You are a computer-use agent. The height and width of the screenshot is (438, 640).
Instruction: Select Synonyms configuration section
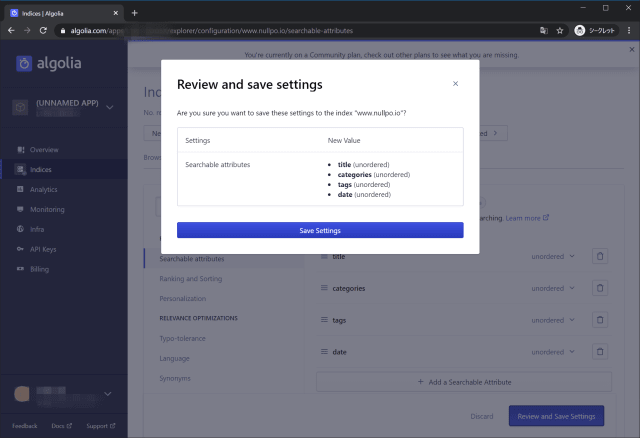[x=175, y=378]
